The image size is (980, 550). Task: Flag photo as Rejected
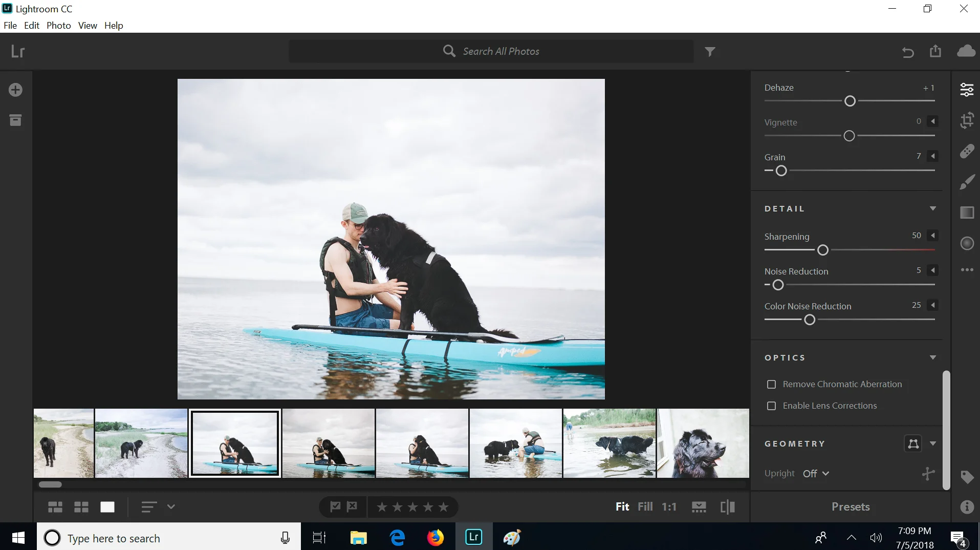[x=352, y=507]
